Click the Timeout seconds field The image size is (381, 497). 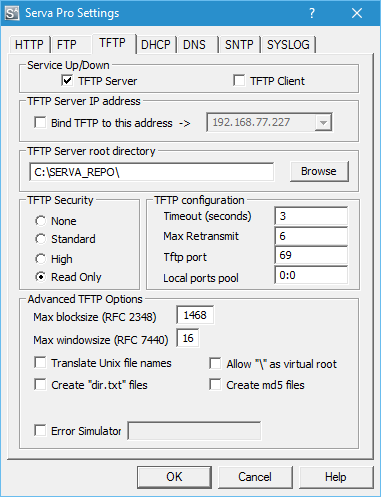coord(311,216)
